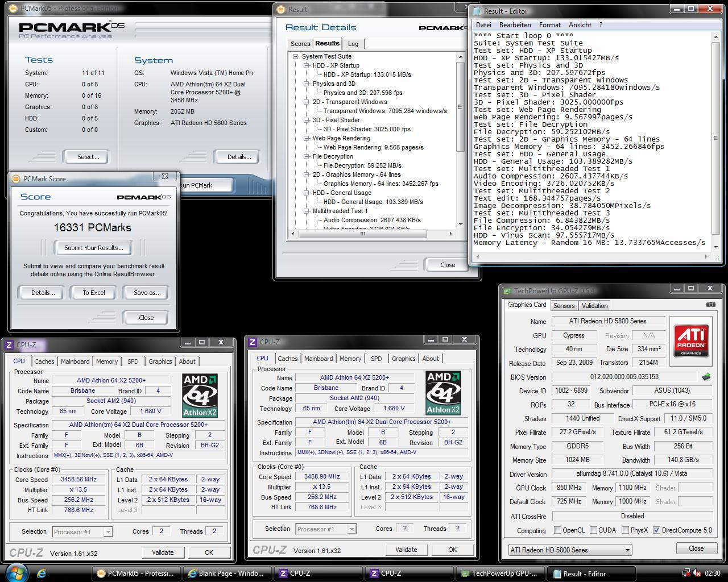Select 'File Decryption: 59.252 MB/s' tree row
728x582 pixels.
(362, 165)
